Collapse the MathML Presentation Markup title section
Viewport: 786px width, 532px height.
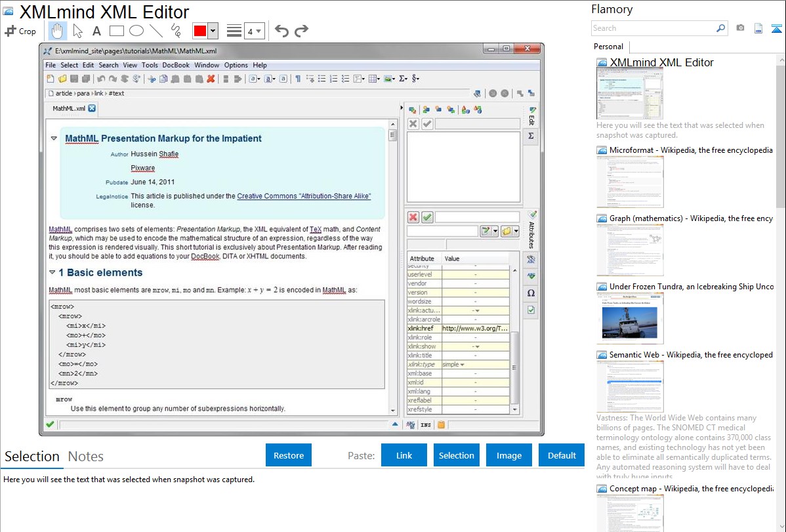point(54,138)
